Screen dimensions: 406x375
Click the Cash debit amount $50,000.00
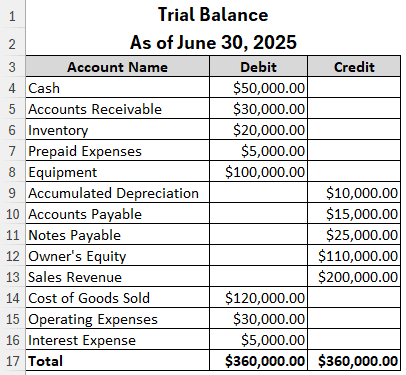pos(258,88)
